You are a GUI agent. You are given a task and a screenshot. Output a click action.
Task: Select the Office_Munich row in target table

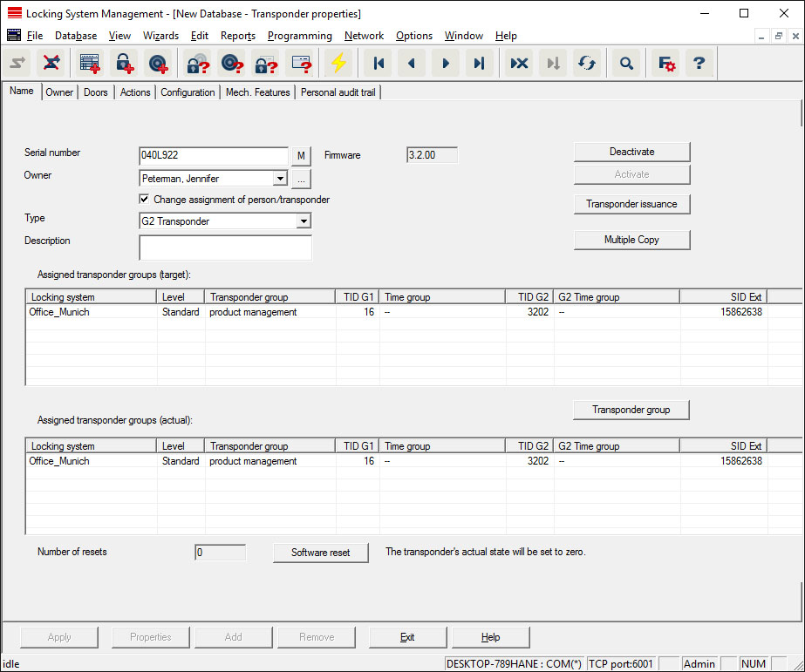(59, 312)
